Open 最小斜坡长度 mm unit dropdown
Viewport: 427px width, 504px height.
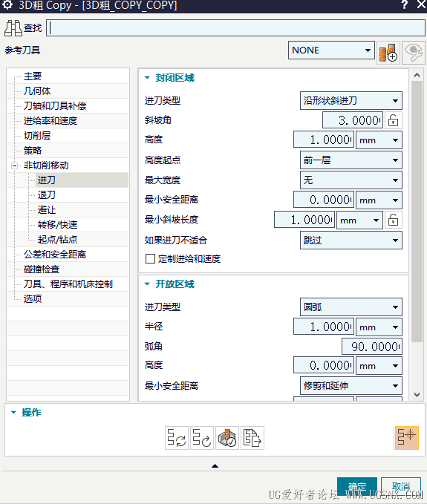point(359,220)
